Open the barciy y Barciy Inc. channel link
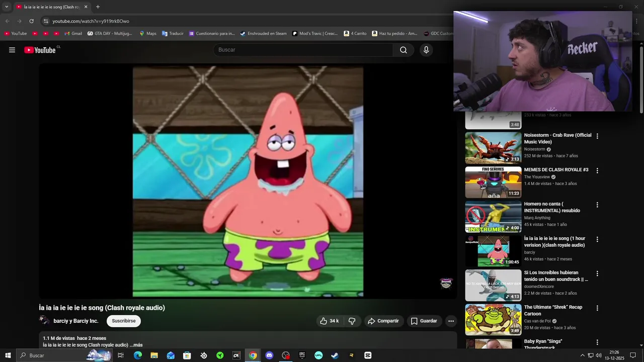The height and width of the screenshot is (362, 644). (76, 321)
